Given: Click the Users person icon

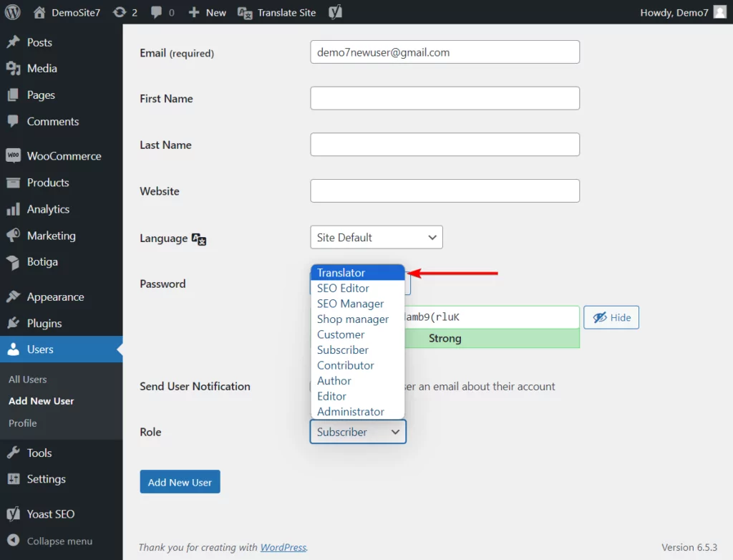Looking at the screenshot, I should pos(13,349).
